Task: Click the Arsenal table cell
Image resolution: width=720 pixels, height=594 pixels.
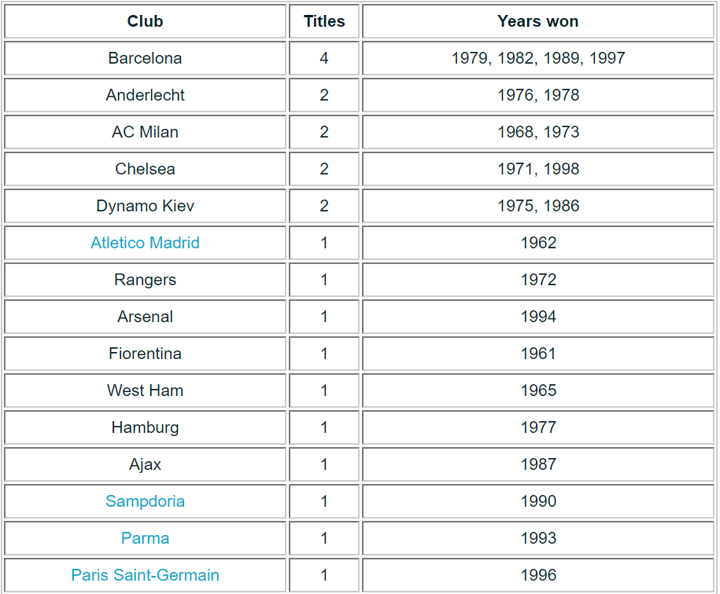Action: coord(145,317)
